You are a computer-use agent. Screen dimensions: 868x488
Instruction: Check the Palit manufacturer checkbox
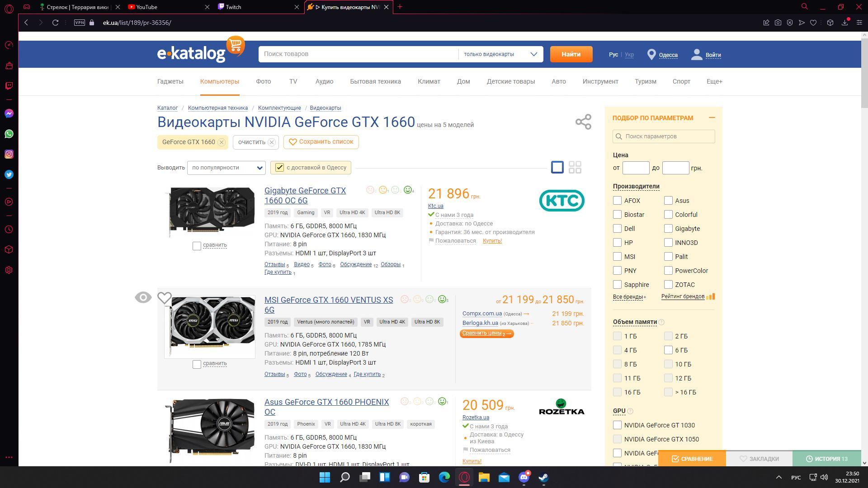coord(668,256)
